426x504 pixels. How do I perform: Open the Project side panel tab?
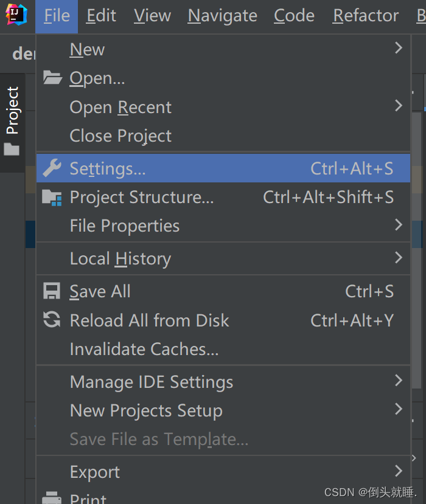coord(13,111)
